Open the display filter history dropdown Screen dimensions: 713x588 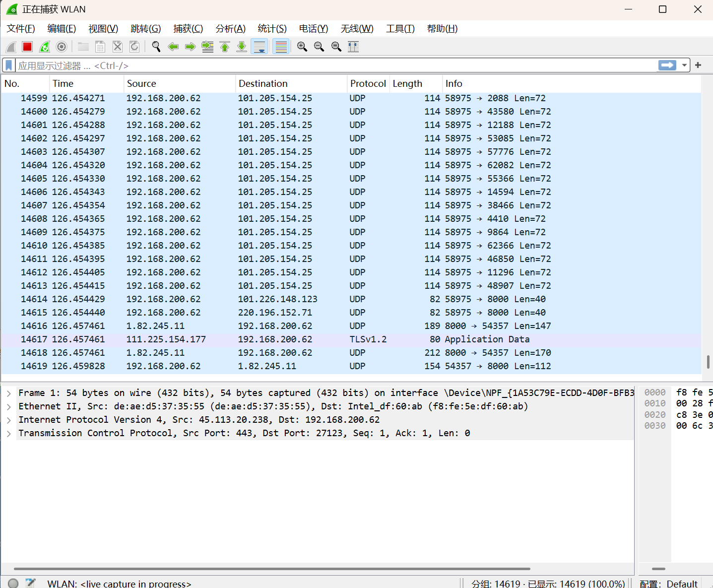point(684,65)
